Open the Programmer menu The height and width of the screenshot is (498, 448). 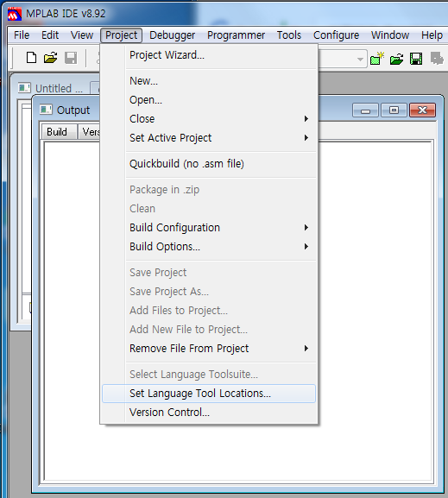click(x=236, y=35)
